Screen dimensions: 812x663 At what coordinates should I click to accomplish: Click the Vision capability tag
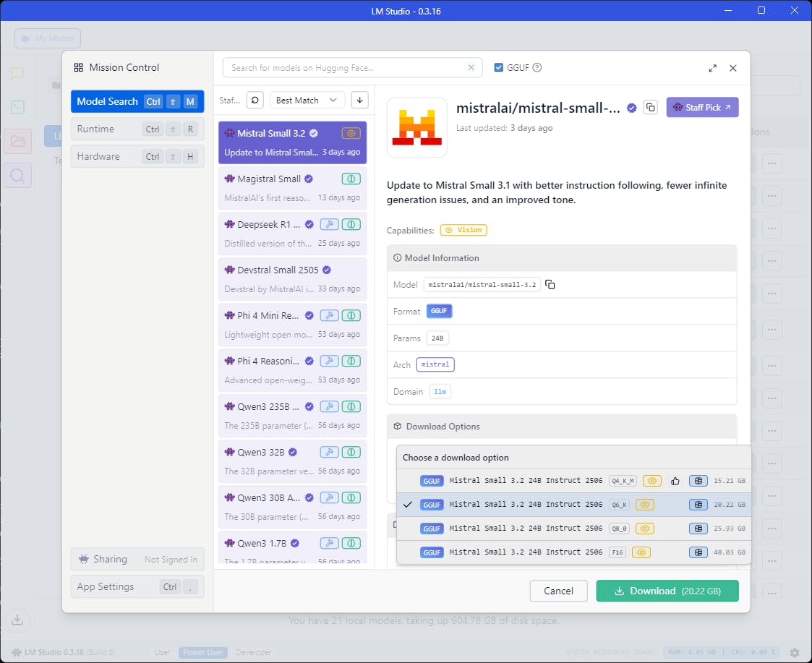tap(463, 230)
